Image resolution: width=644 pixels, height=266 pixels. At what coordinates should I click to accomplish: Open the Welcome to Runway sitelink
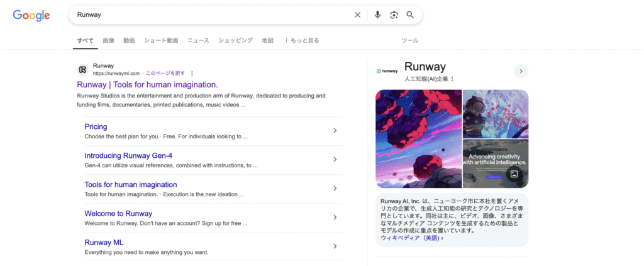118,213
